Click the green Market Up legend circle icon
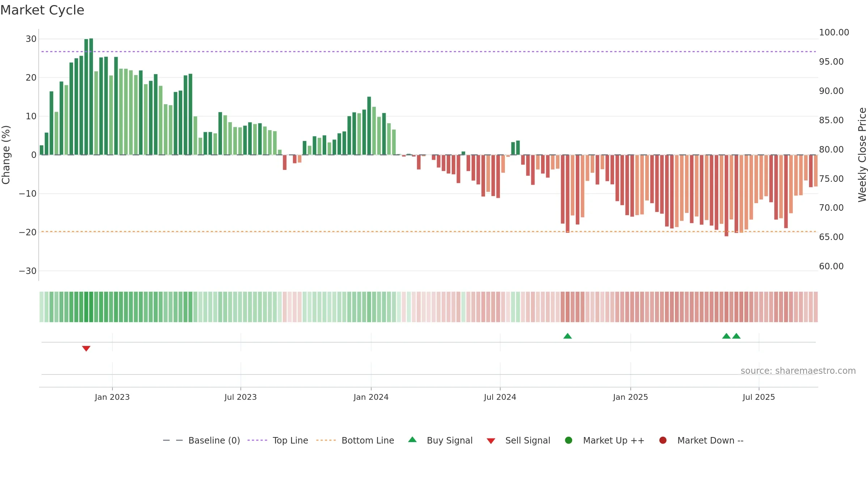This screenshot has height=488, width=868. pyautogui.click(x=569, y=440)
